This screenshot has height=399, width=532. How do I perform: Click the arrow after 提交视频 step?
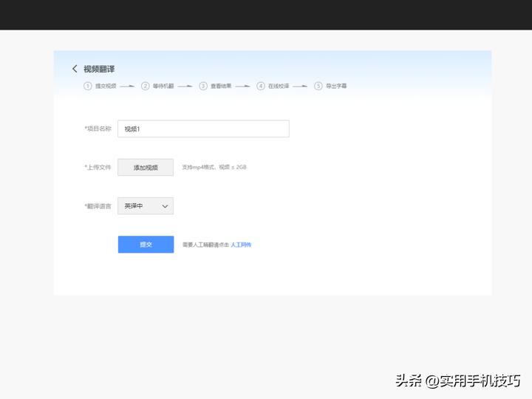127,86
